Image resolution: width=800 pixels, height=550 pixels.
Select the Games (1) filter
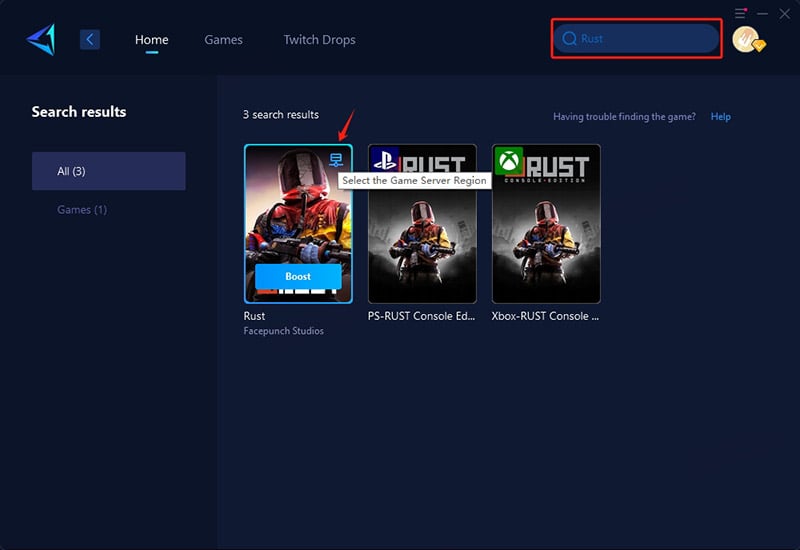point(82,210)
